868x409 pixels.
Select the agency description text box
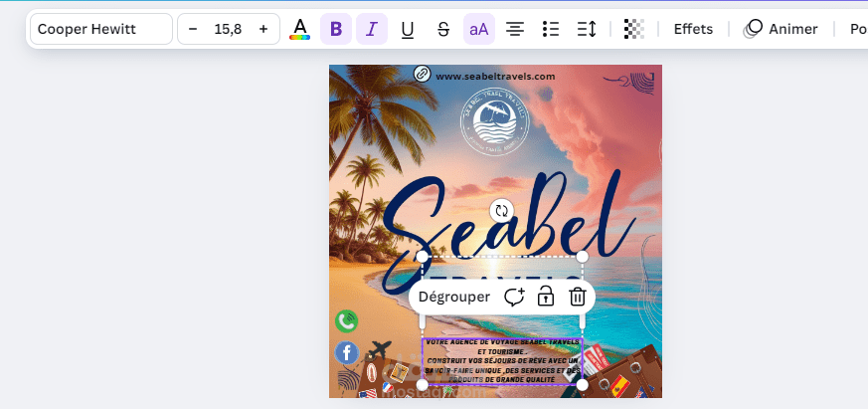click(502, 361)
